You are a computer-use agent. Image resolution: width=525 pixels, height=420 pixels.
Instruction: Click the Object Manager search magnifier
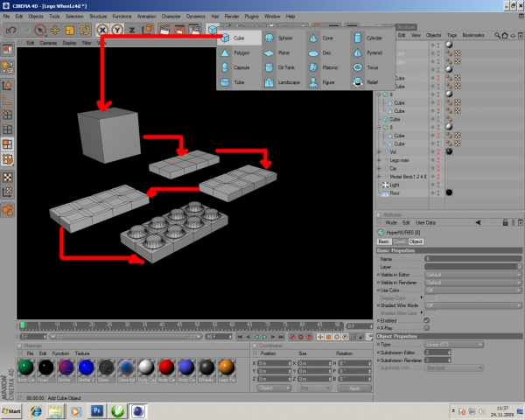click(498, 36)
